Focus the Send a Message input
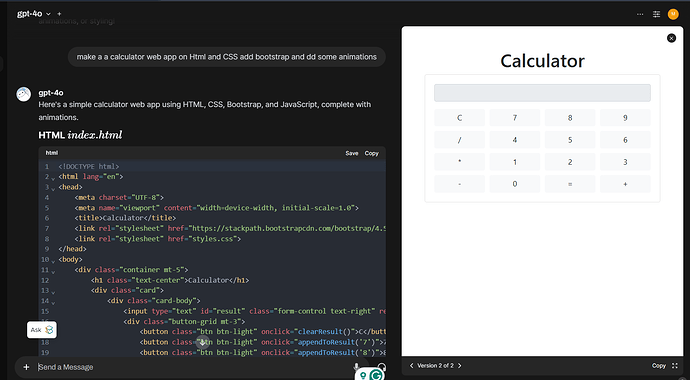Viewport: 690px width, 380px height. coord(194,367)
